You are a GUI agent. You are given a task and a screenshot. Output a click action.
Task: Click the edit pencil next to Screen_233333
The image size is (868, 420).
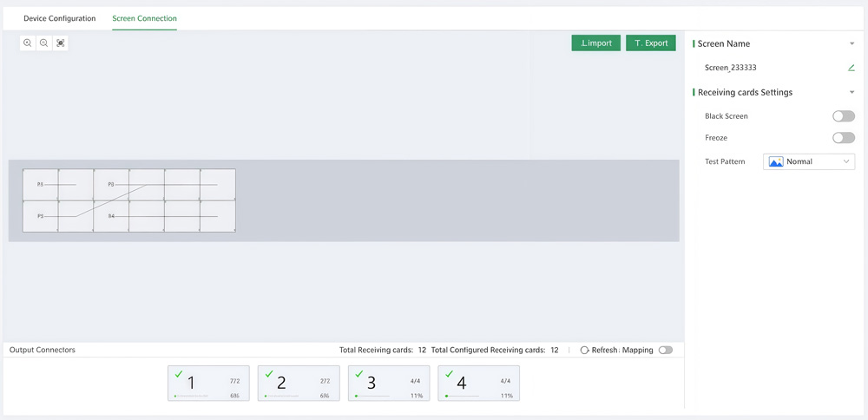pyautogui.click(x=852, y=68)
